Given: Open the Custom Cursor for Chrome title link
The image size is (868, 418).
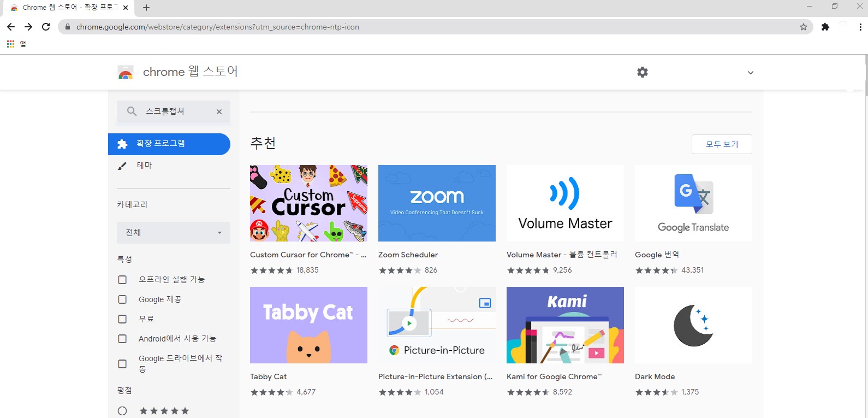Looking at the screenshot, I should 308,255.
